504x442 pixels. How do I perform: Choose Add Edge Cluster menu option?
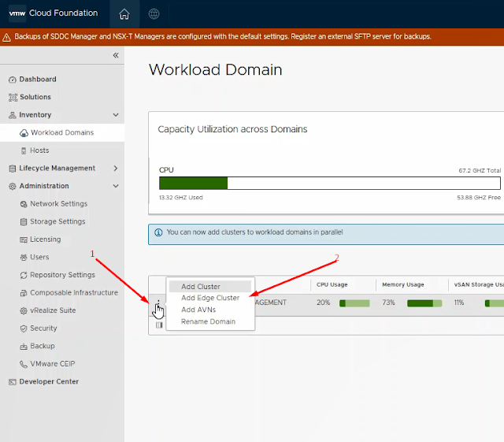click(210, 299)
